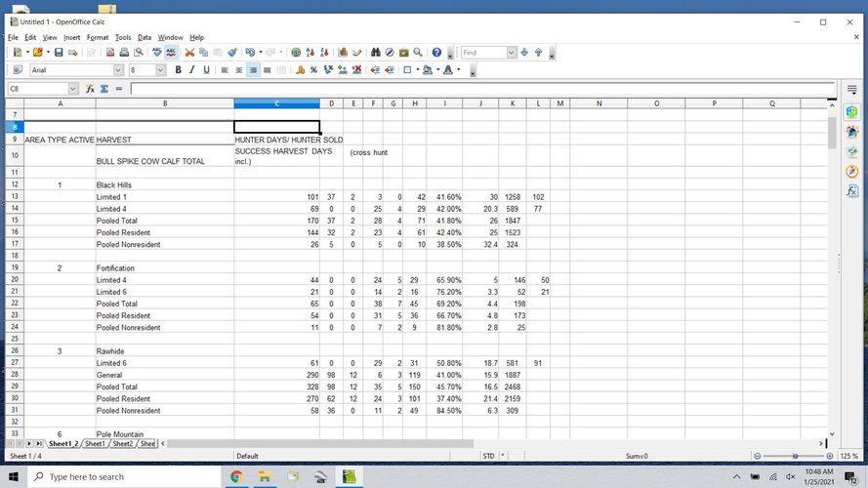Open the Background Color dropdown arrow
The height and width of the screenshot is (488, 868).
click(x=437, y=69)
